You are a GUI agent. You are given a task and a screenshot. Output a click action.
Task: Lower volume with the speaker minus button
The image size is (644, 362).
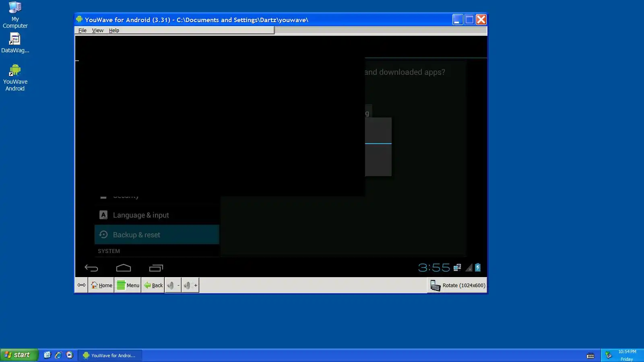(173, 285)
